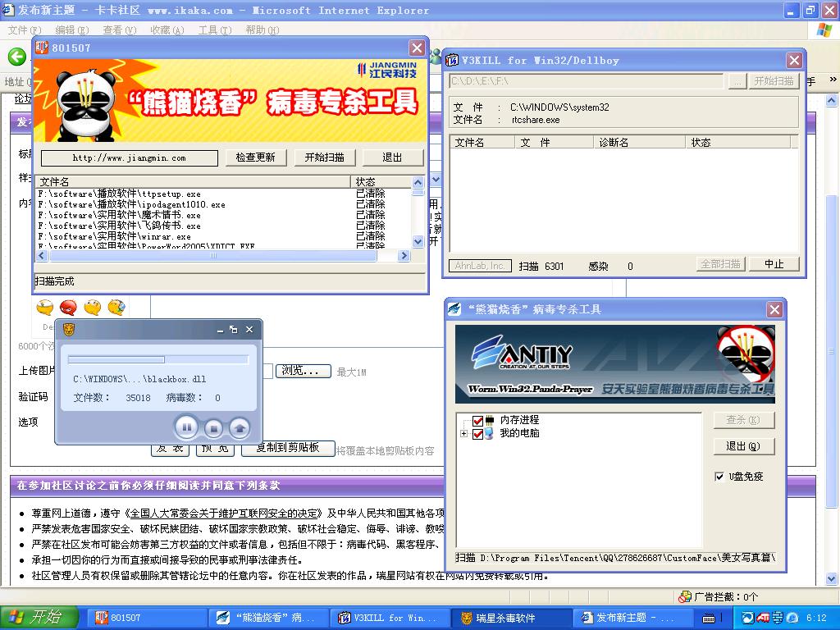This screenshot has width=840, height=630.
Task: Click the Antiy tool window title icon
Action: [454, 309]
